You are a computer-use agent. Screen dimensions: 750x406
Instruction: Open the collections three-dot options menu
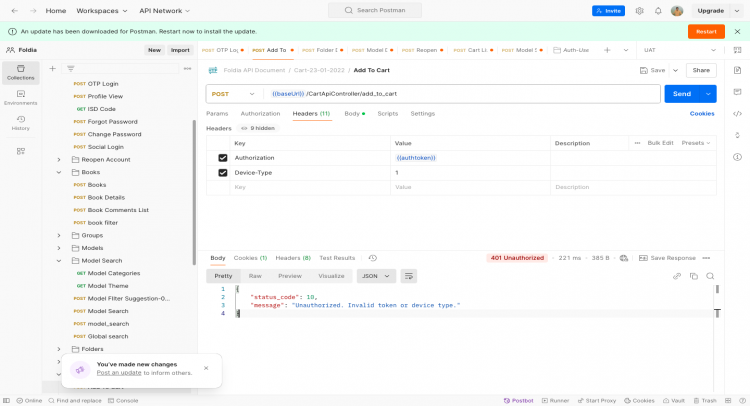tap(188, 69)
